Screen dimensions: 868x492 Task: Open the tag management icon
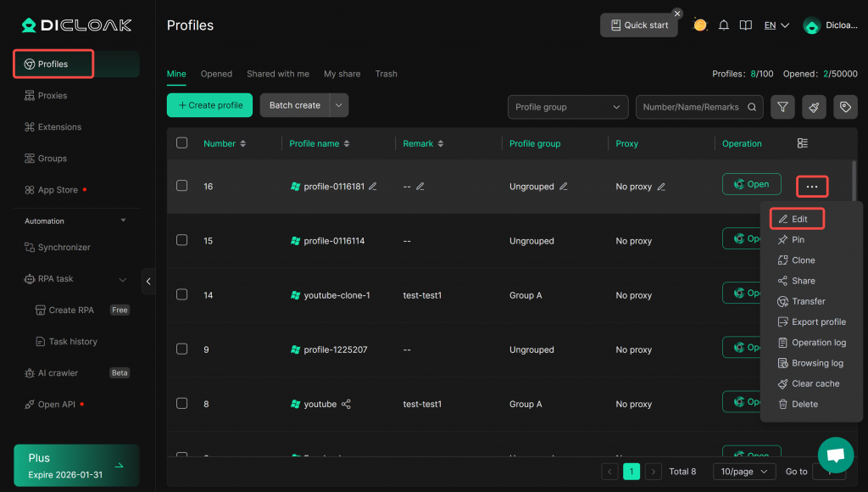coord(844,107)
